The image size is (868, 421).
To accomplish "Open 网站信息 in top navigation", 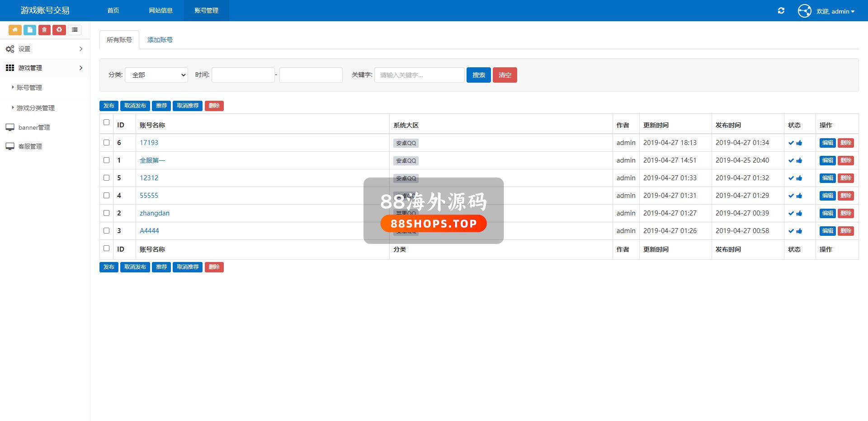I will click(160, 10).
